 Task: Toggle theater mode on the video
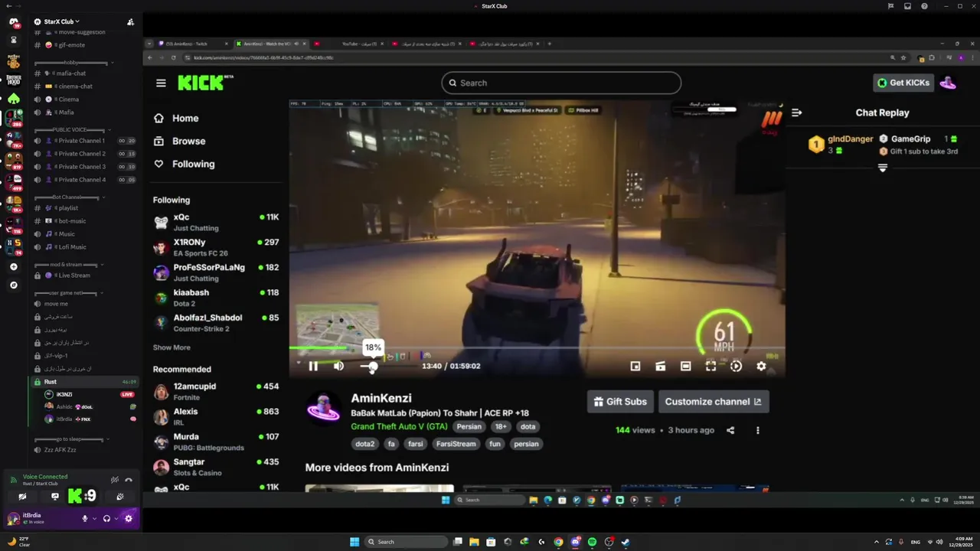pos(685,366)
